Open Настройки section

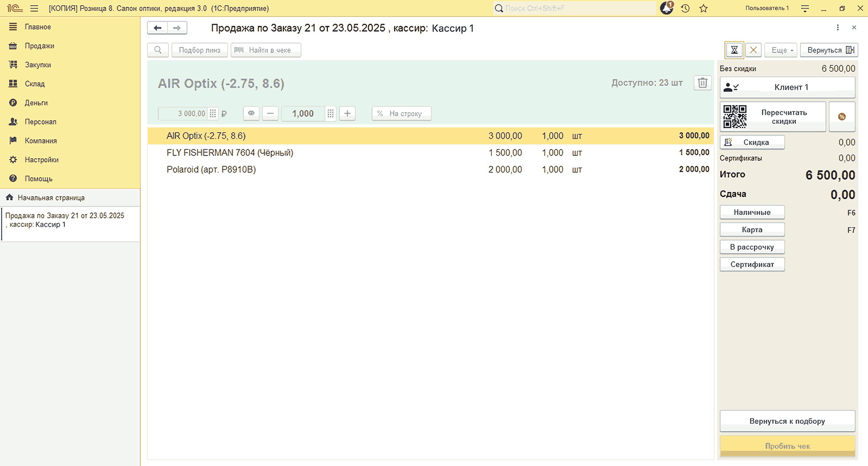coord(42,160)
